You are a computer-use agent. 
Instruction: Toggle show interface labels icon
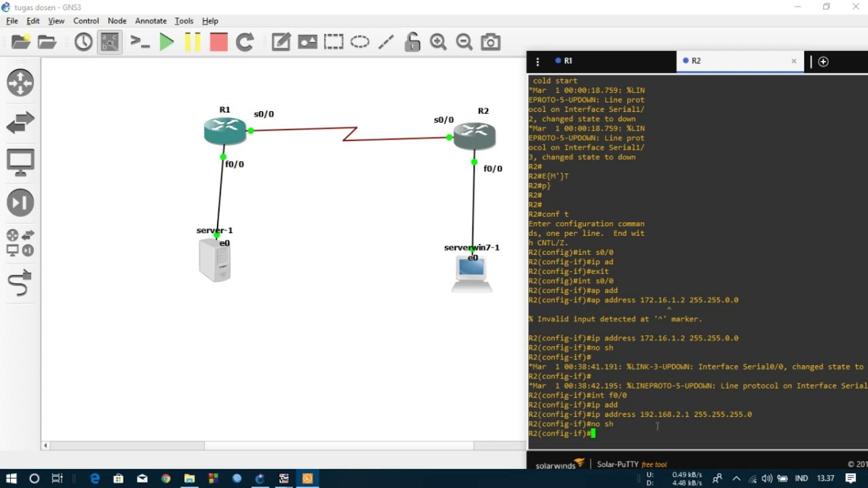coord(109,42)
